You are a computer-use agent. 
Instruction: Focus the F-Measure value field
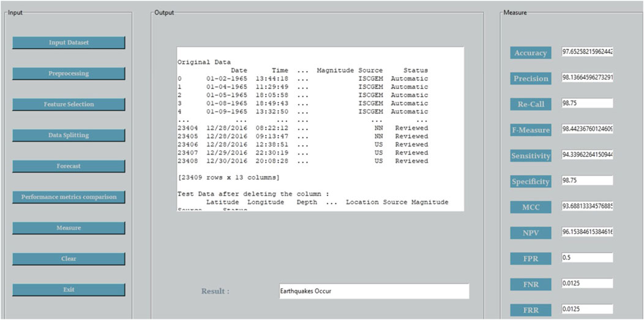[587, 129]
